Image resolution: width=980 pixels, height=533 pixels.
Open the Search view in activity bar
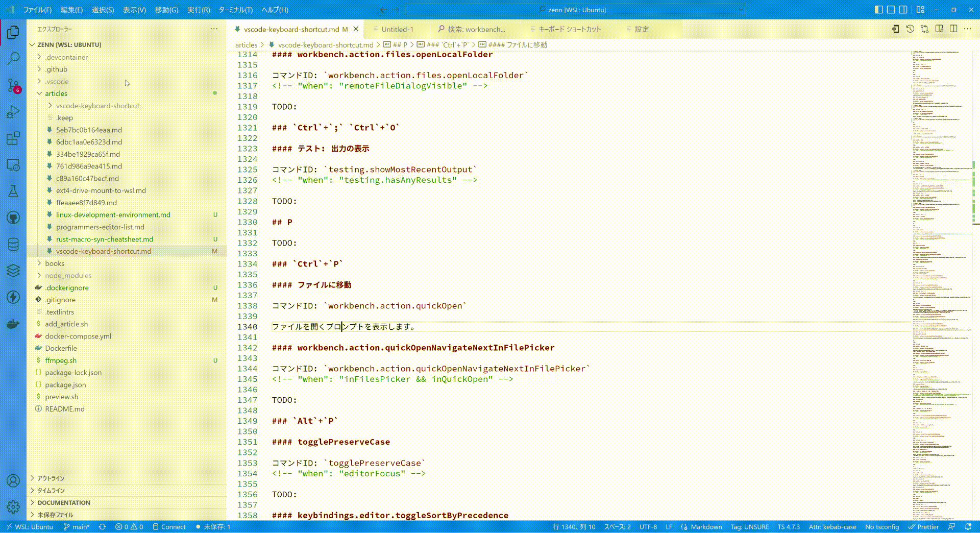13,58
